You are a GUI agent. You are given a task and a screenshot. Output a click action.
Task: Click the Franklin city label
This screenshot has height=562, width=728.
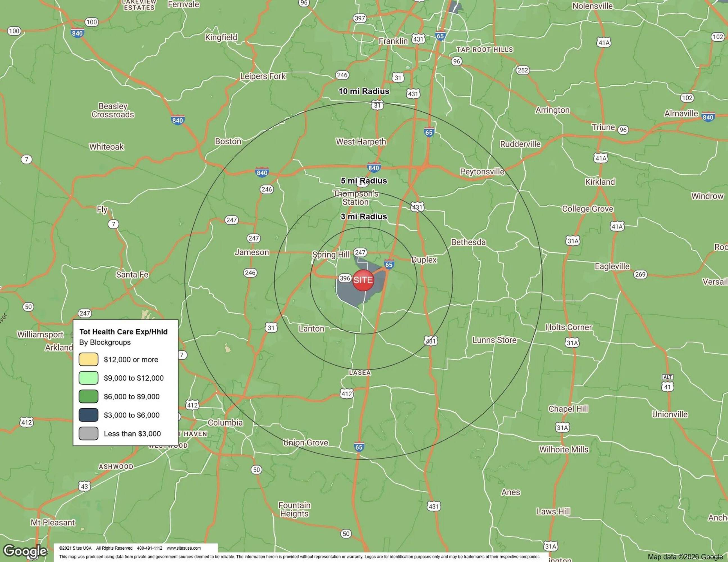click(x=393, y=41)
